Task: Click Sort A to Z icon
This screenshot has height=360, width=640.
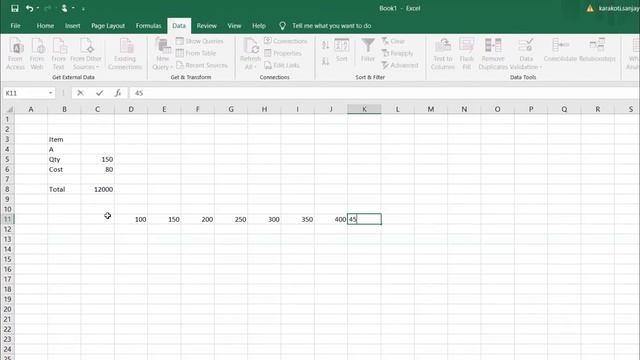Action: [325, 45]
